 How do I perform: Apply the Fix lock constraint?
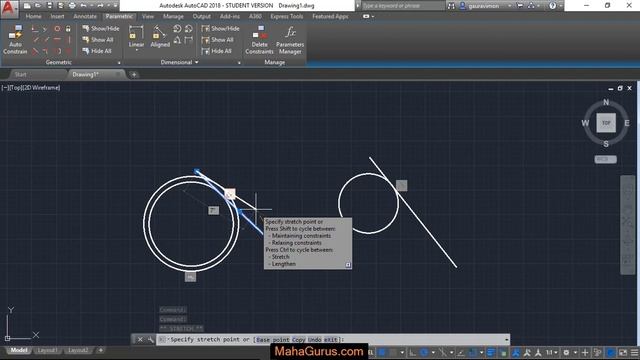pos(68,29)
